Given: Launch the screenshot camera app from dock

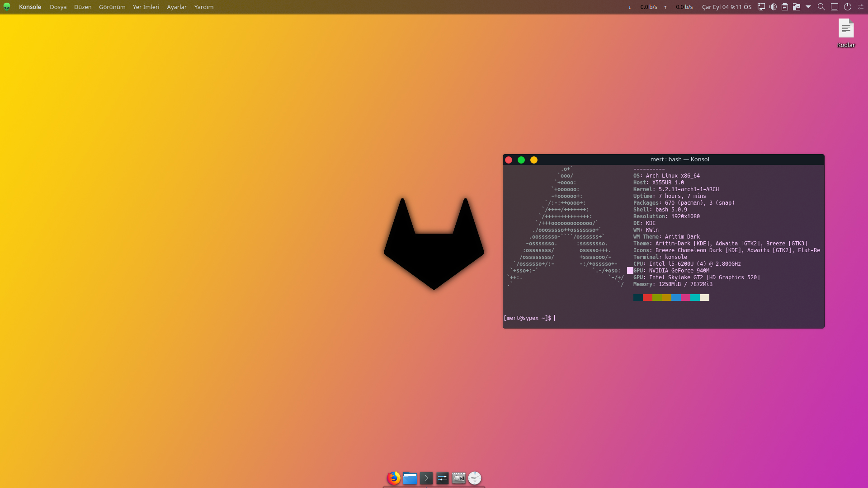Looking at the screenshot, I should click(x=459, y=478).
